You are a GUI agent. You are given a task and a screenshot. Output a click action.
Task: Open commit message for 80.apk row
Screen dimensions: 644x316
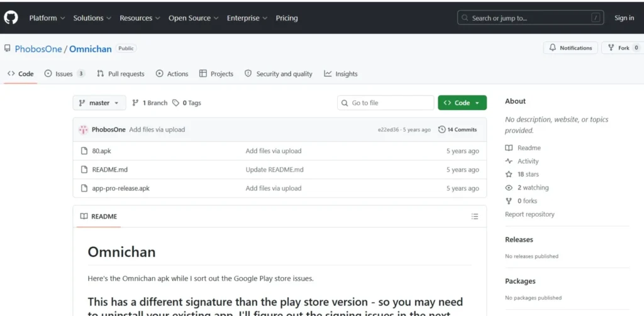coord(274,151)
